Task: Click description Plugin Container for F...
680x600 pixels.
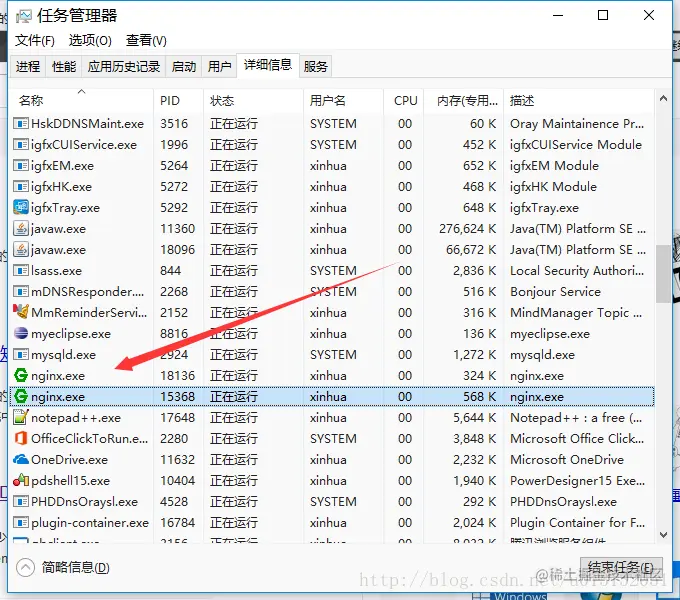Action: pyautogui.click(x=577, y=522)
